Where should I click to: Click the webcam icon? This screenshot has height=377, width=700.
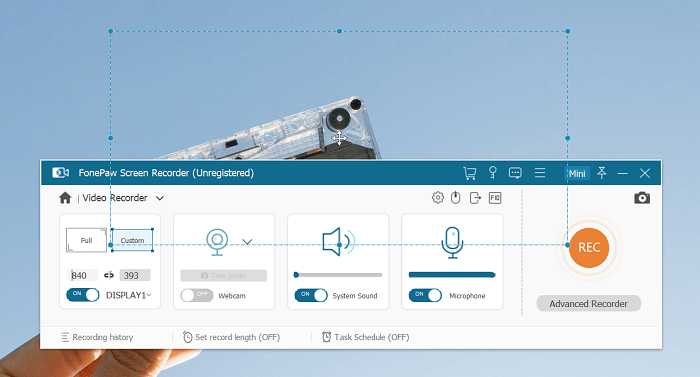point(217,242)
